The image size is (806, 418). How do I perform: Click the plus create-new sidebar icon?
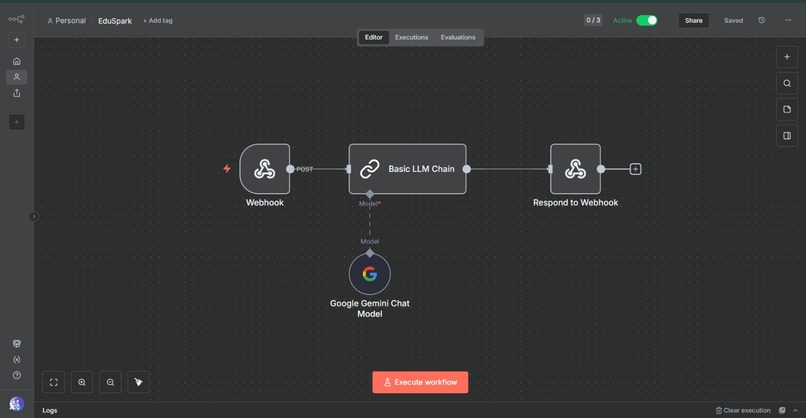coord(16,40)
